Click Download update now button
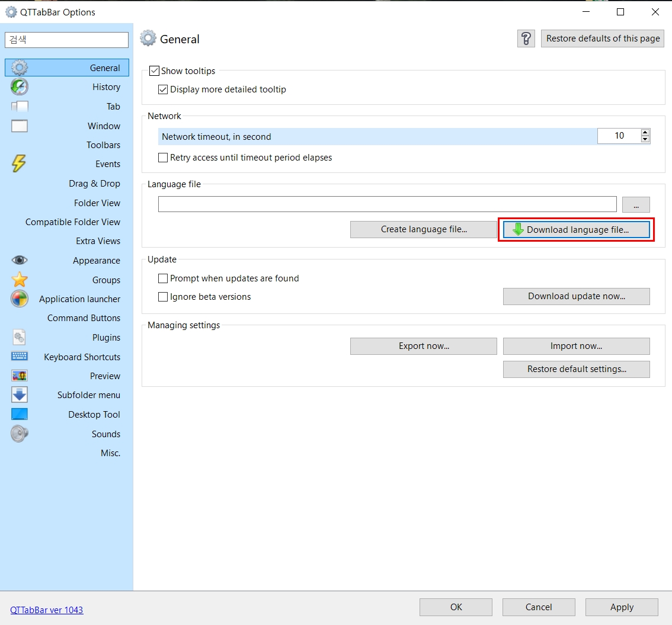Viewport: 672px width, 625px height. point(576,296)
